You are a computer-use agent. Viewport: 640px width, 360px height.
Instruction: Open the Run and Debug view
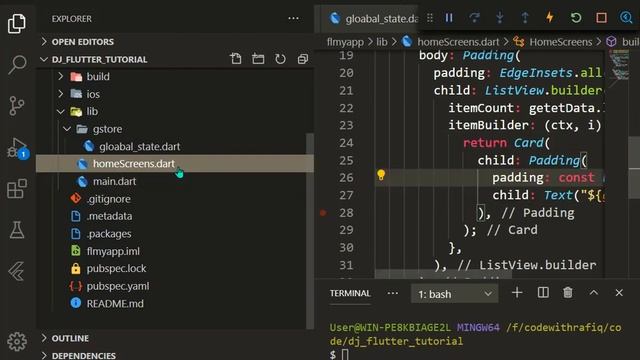click(x=17, y=148)
